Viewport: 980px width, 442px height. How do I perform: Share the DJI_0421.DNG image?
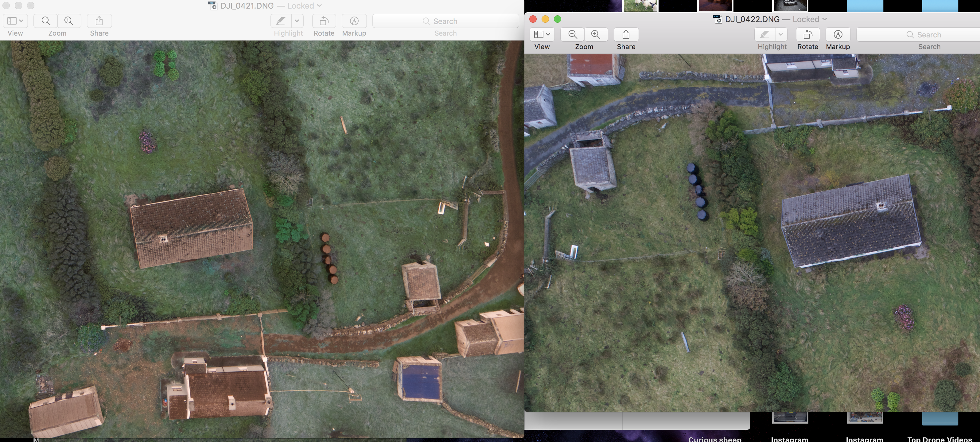[99, 21]
